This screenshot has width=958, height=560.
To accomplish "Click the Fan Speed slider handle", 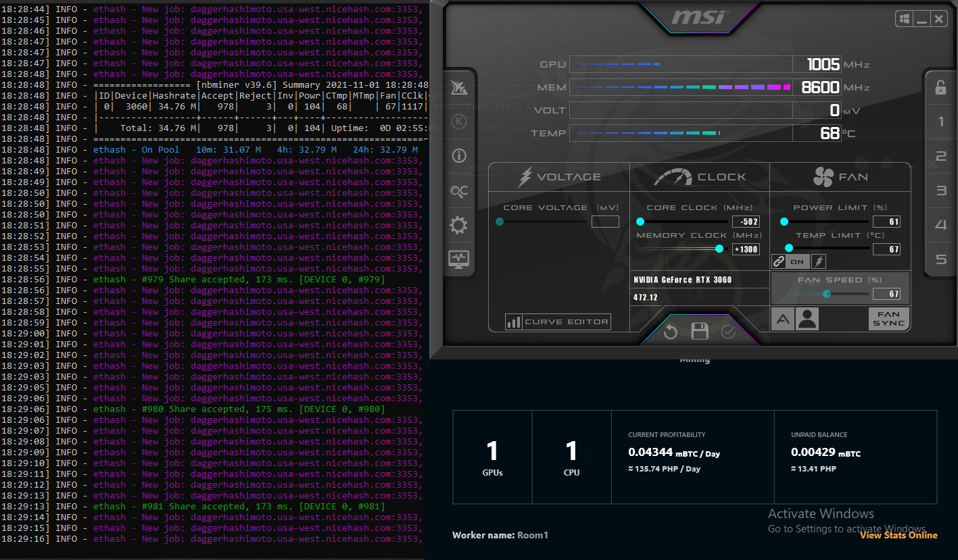I will point(827,294).
